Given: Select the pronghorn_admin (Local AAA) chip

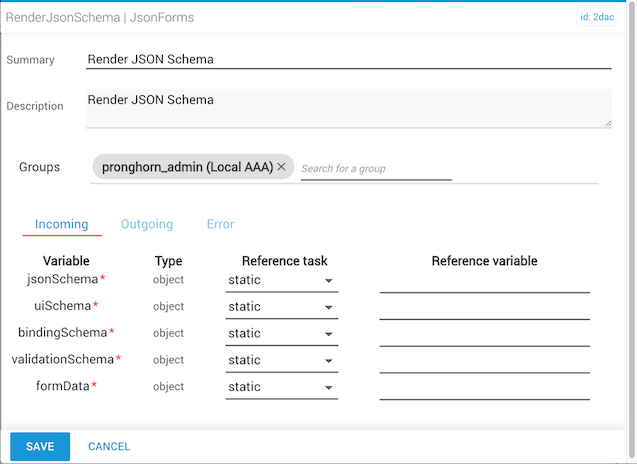Looking at the screenshot, I should click(x=183, y=167).
